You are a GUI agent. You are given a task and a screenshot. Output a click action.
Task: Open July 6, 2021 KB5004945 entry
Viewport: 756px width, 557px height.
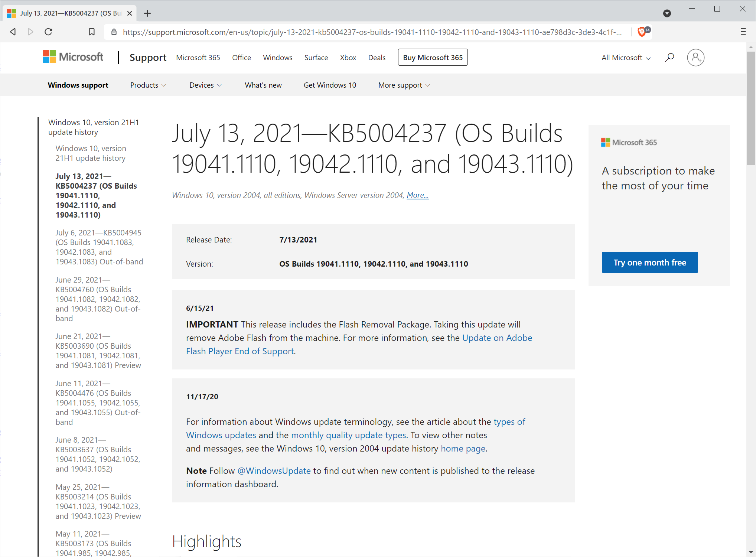coord(99,247)
